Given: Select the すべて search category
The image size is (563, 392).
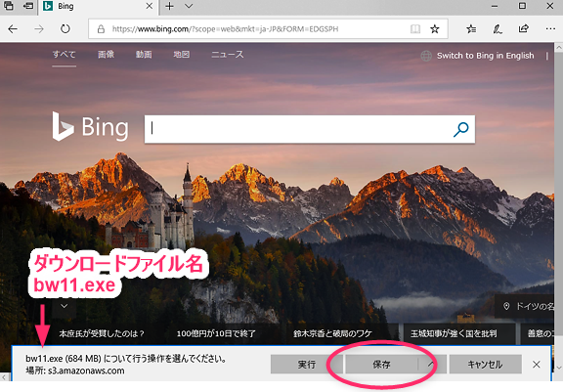Looking at the screenshot, I should click(64, 55).
